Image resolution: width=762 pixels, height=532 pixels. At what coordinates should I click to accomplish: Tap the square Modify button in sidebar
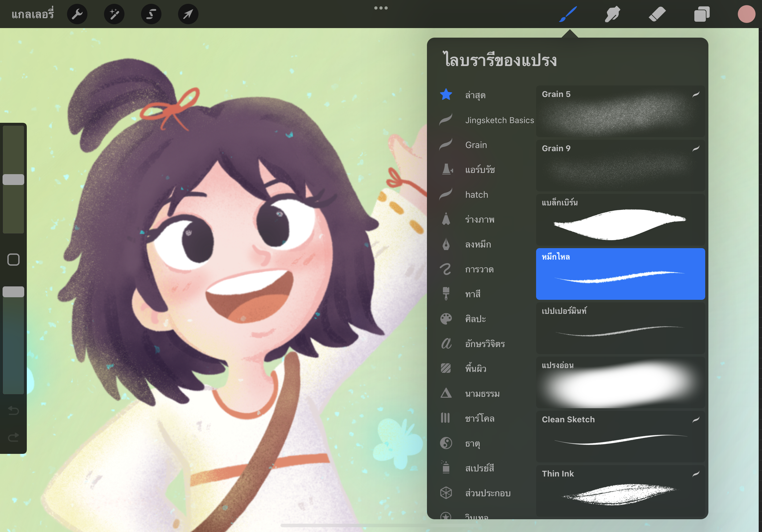click(x=13, y=260)
